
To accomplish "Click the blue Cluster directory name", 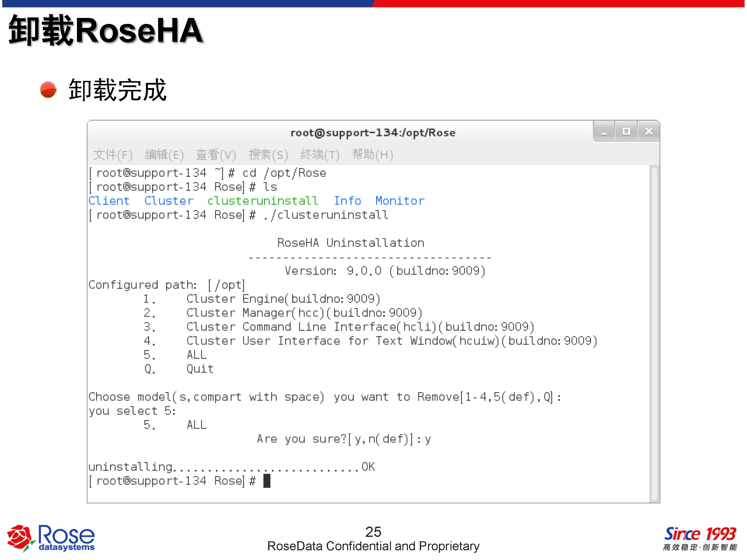I will coord(169,201).
